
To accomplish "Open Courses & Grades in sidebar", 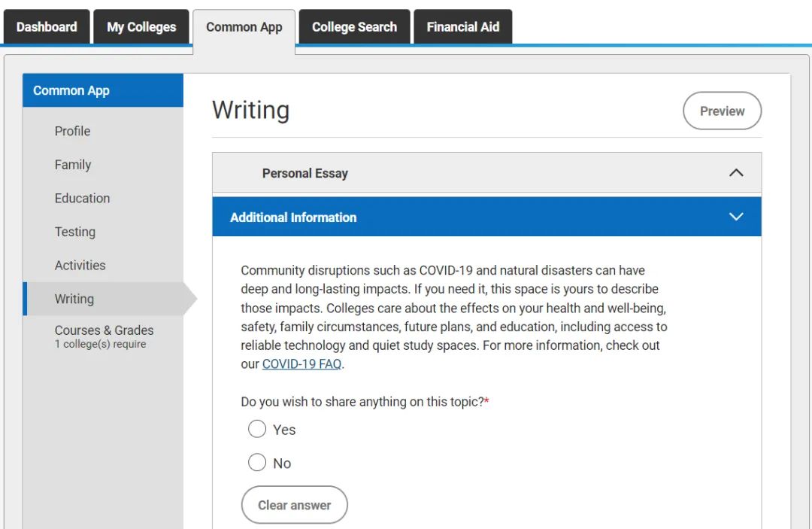I will click(104, 331).
